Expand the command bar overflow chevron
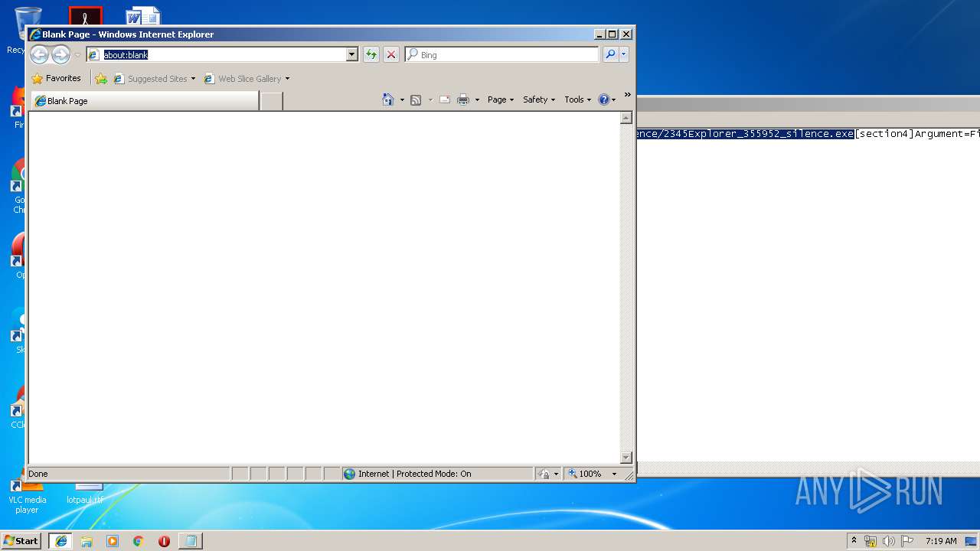 (x=627, y=95)
